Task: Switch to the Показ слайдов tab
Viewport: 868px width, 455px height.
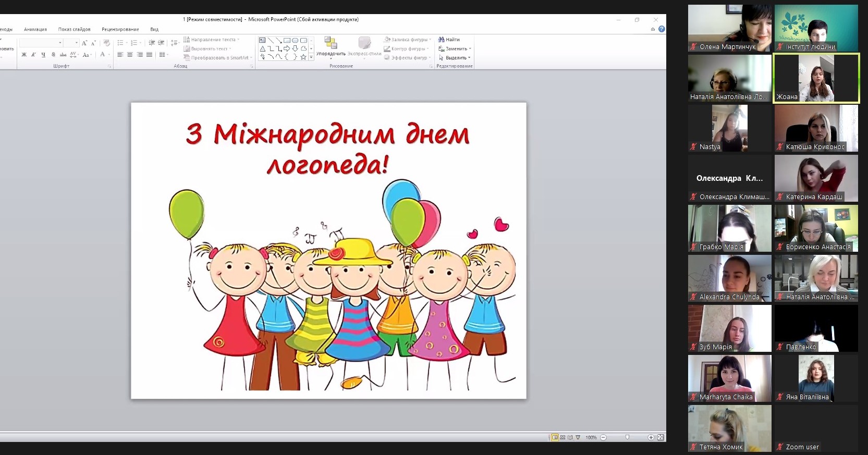Action: point(74,29)
